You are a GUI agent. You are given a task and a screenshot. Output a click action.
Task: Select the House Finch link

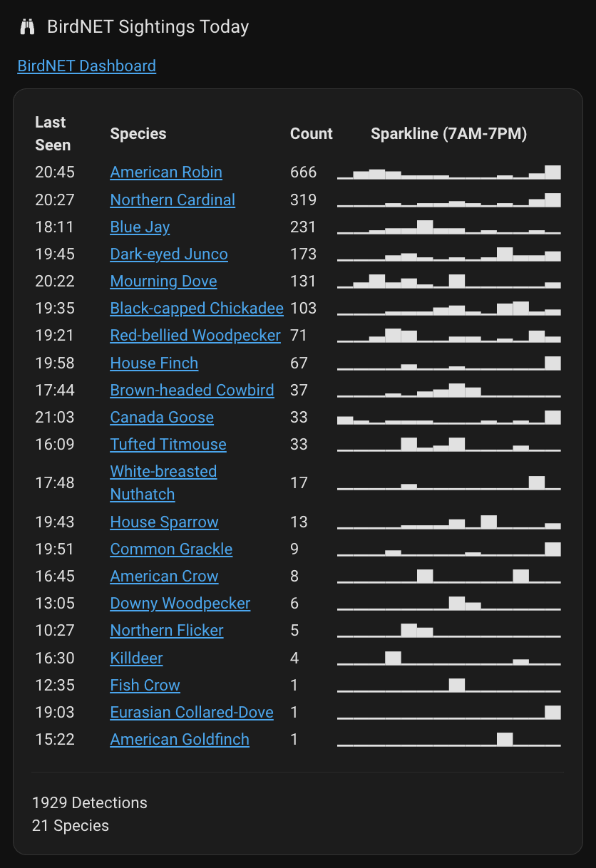click(x=154, y=363)
